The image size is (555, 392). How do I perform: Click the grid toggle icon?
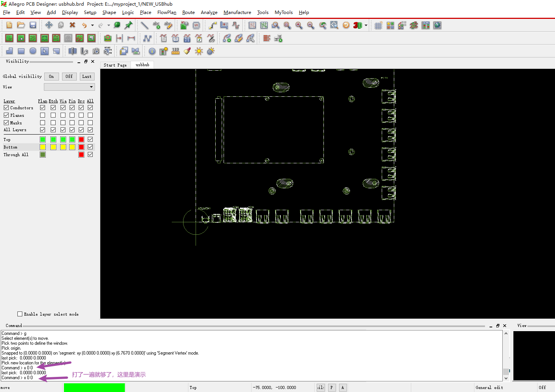coord(378,25)
